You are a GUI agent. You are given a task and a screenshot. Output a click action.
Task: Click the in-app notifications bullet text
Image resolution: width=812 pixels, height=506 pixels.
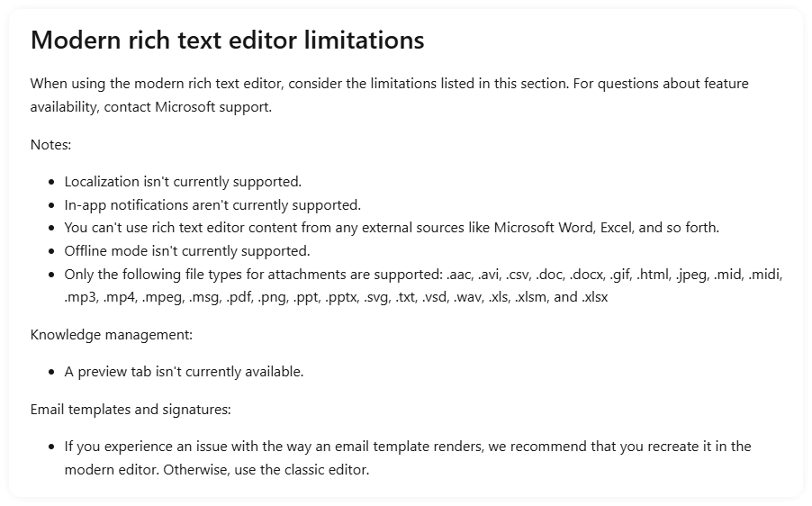tap(212, 205)
